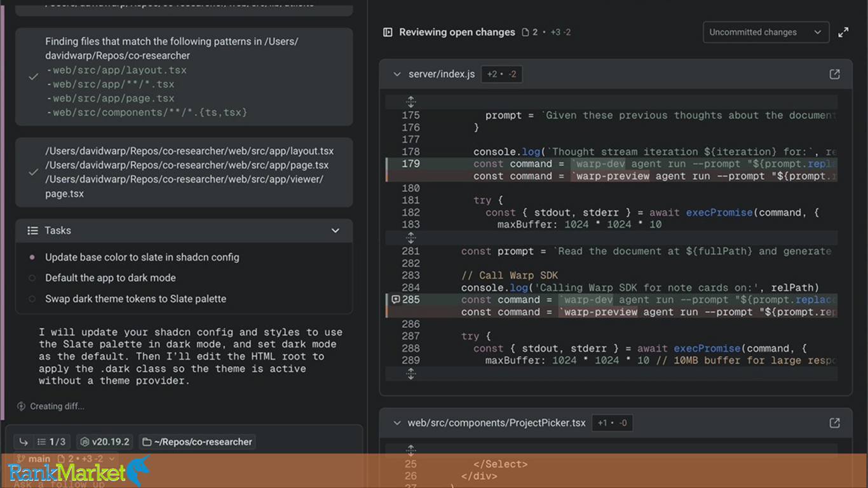
Task: Click line number 289 in the diff
Action: pyautogui.click(x=410, y=360)
